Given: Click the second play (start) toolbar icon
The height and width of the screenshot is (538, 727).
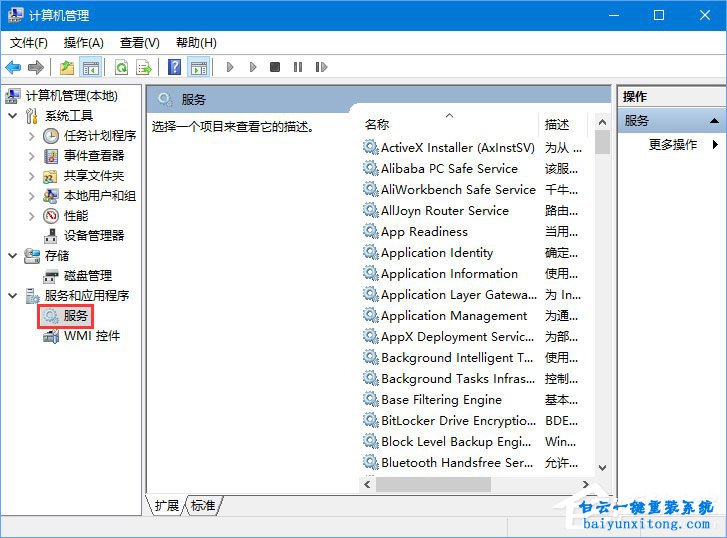Looking at the screenshot, I should 253,67.
